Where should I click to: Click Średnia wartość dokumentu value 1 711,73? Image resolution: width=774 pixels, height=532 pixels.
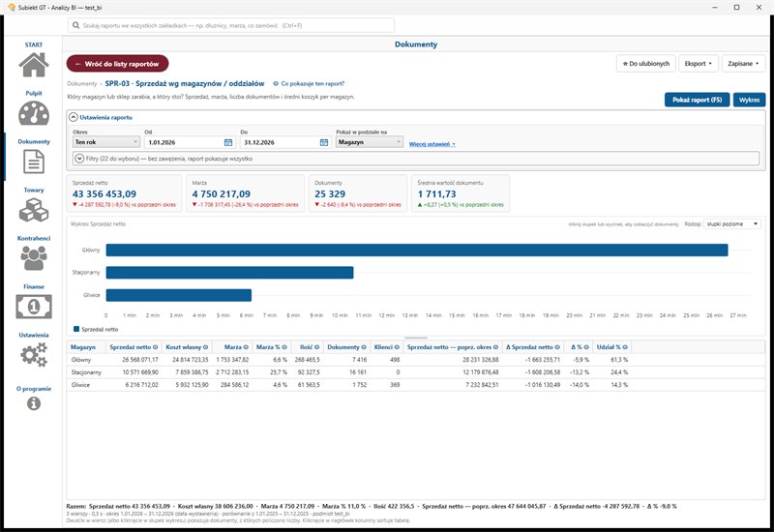(x=436, y=194)
